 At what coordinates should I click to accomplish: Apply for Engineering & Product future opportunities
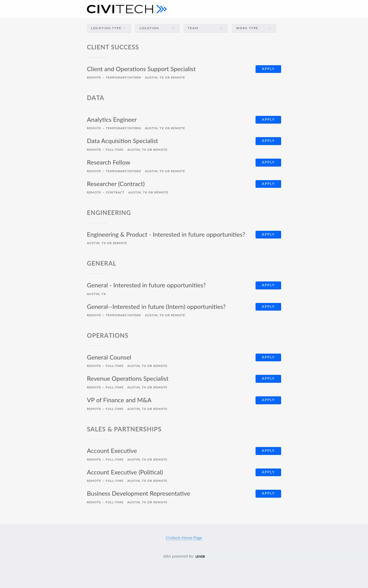click(268, 235)
